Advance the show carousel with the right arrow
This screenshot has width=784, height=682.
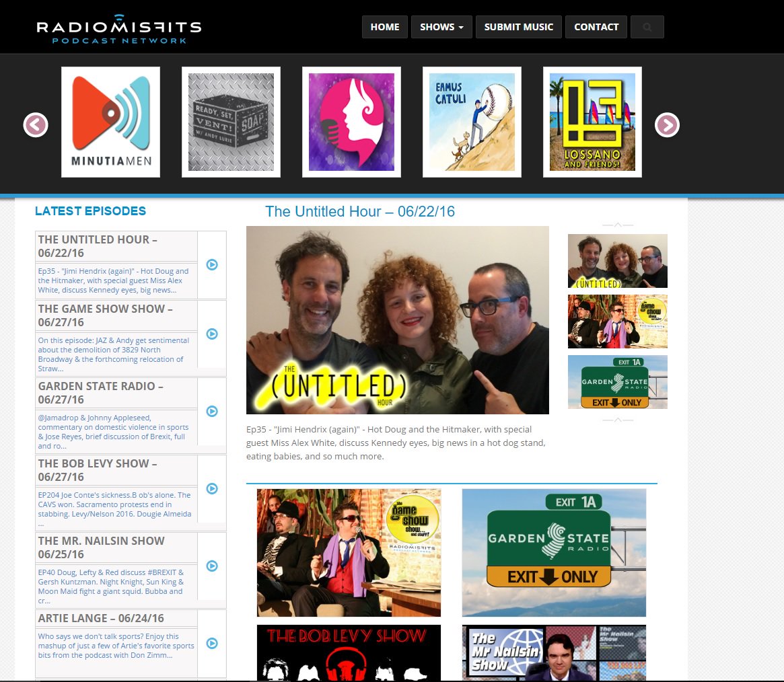tap(667, 125)
